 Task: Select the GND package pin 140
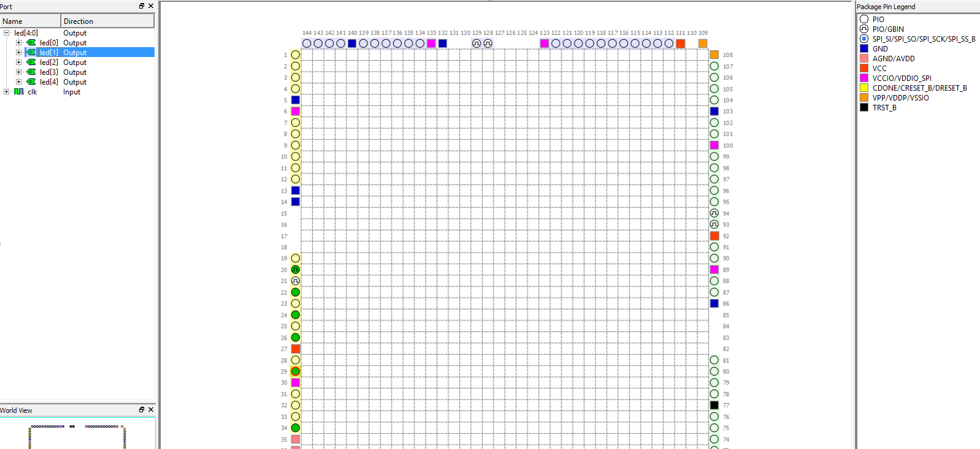352,44
